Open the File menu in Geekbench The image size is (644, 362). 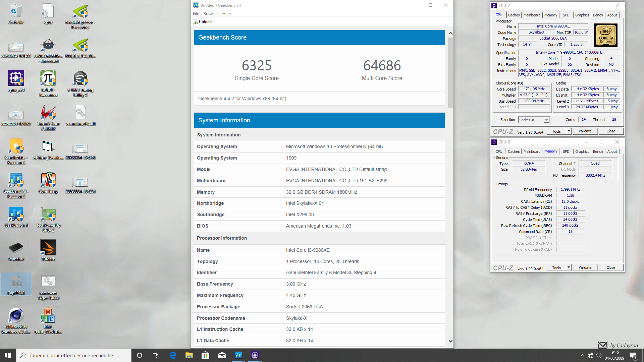[196, 14]
